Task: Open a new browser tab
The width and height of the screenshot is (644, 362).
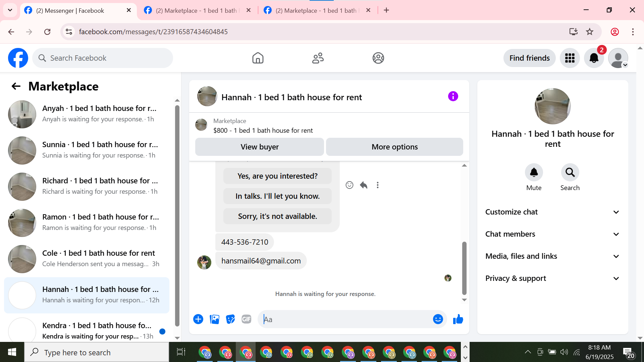Action: pos(386,10)
